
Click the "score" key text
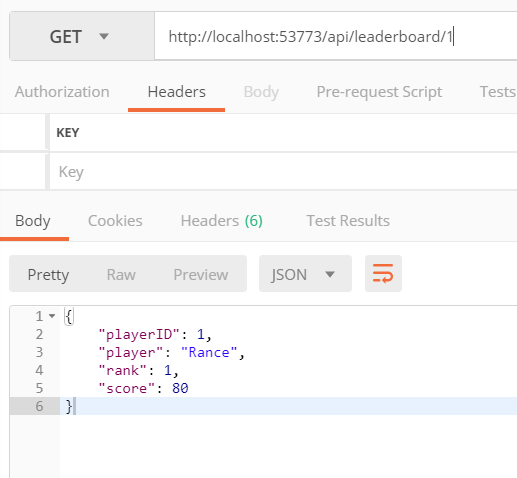(x=126, y=388)
